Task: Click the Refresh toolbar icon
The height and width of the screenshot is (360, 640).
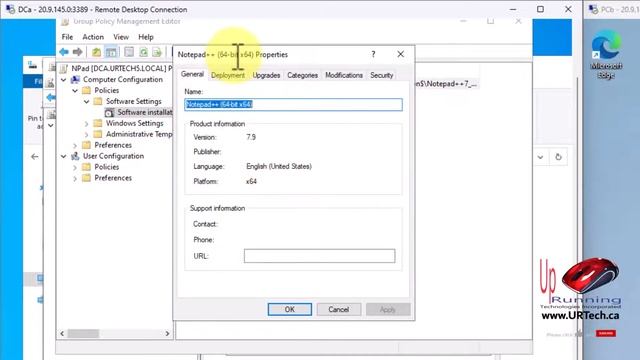Action: tap(143, 52)
